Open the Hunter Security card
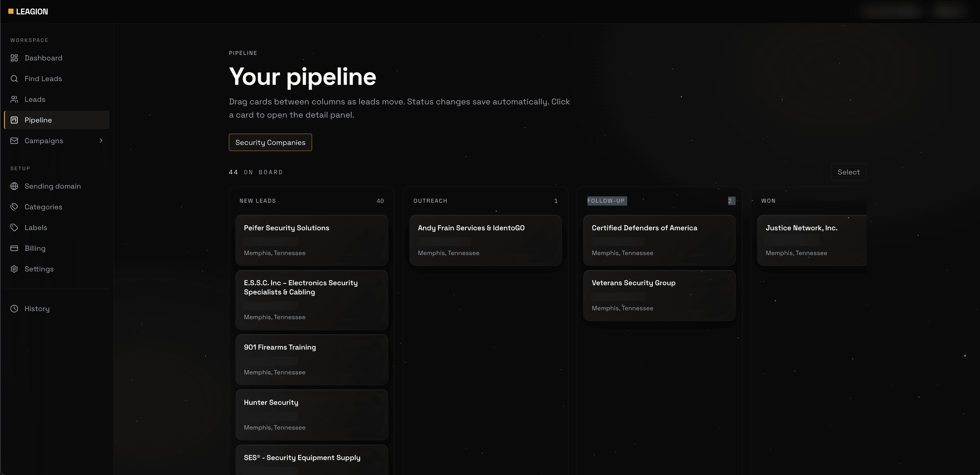Screen dimensions: 980x475 pos(312,415)
